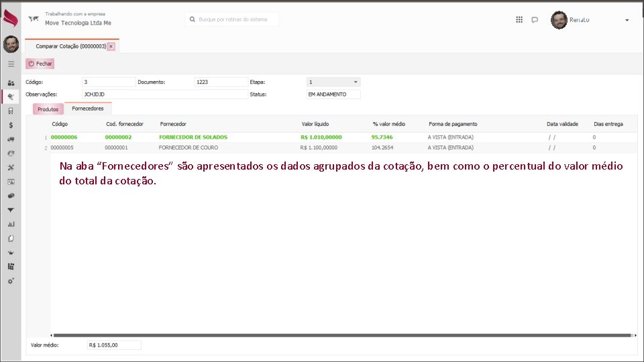The height and width of the screenshot is (362, 644).
Task: Open the user avatar in the left sidebar
Action: tap(11, 44)
